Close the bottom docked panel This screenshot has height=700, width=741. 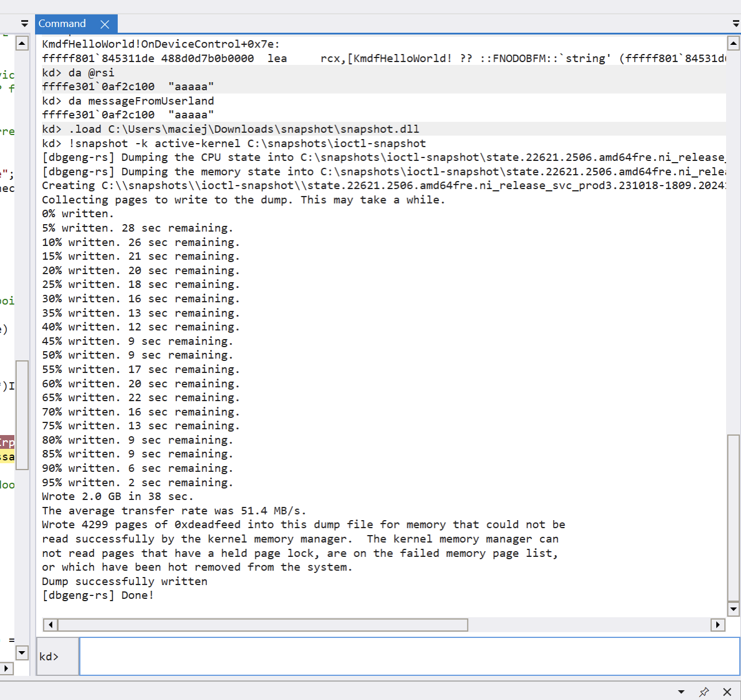[727, 692]
